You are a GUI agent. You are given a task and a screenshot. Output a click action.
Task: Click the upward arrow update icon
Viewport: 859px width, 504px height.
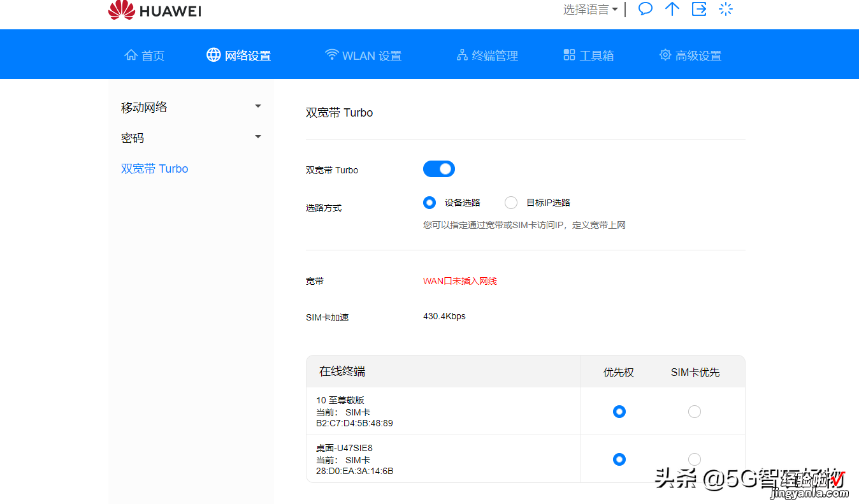[x=672, y=9]
